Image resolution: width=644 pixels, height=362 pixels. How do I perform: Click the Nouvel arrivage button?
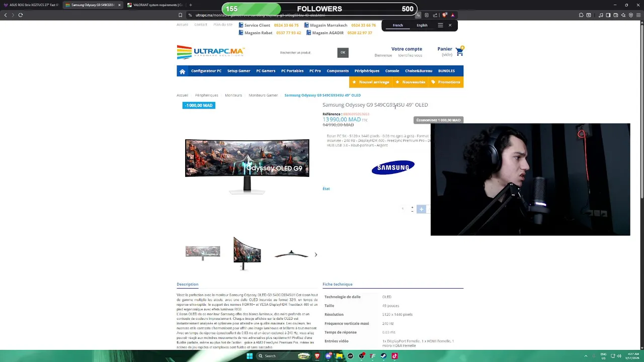(x=371, y=82)
